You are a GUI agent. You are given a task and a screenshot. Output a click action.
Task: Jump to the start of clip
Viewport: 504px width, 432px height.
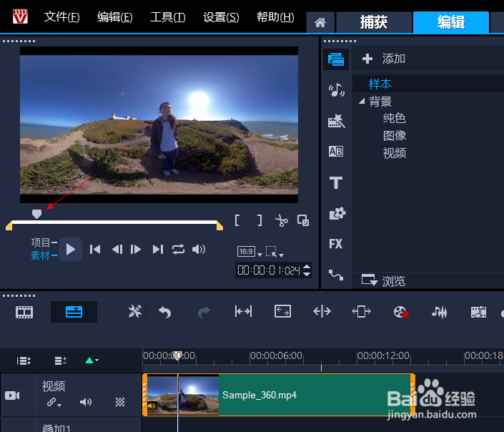pyautogui.click(x=95, y=250)
